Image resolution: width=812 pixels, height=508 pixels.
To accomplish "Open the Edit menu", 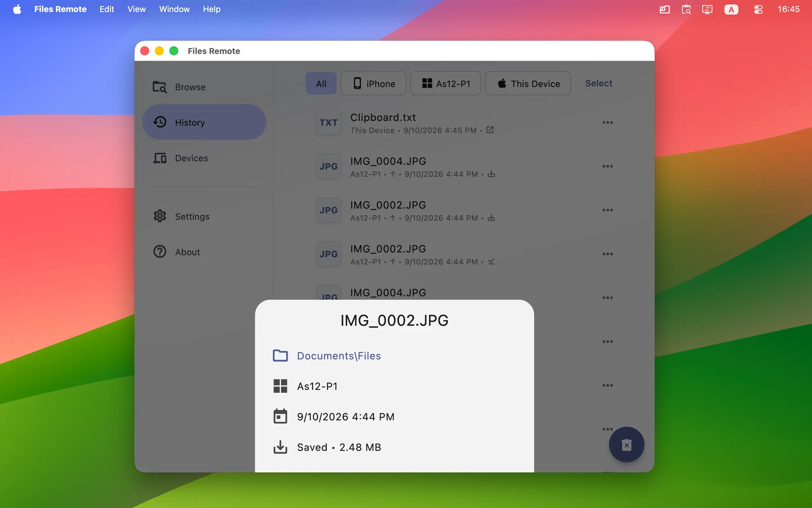I will (107, 9).
